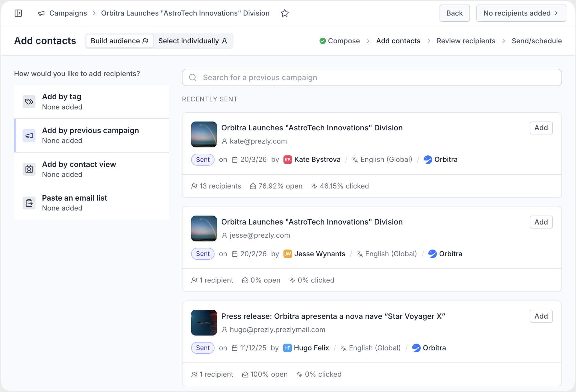Click the KB avatar for Kate Bystrova
Image resolution: width=576 pixels, height=392 pixels.
(x=287, y=160)
